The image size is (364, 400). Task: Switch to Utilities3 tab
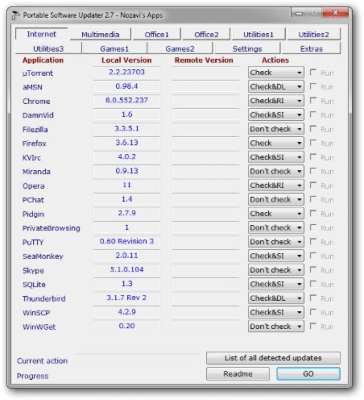(x=48, y=49)
